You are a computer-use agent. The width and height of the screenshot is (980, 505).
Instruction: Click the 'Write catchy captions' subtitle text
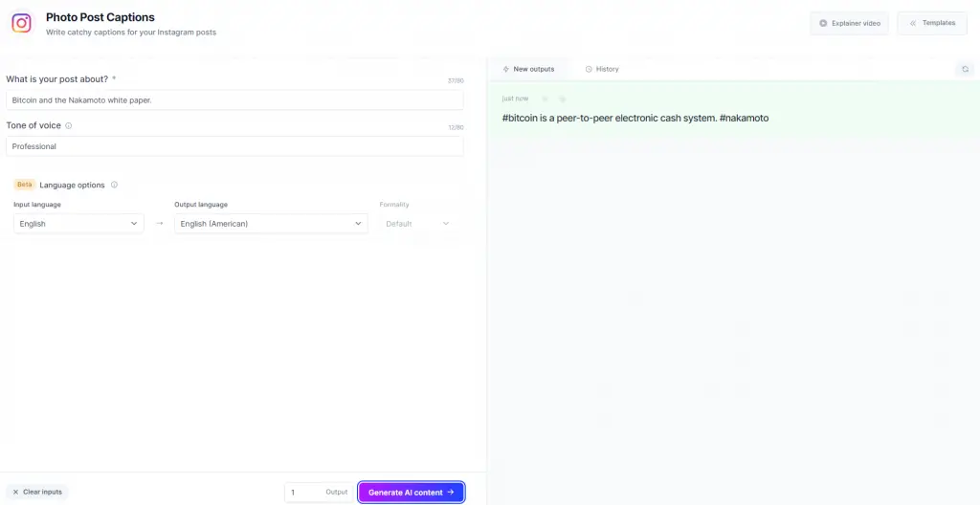[131, 33]
